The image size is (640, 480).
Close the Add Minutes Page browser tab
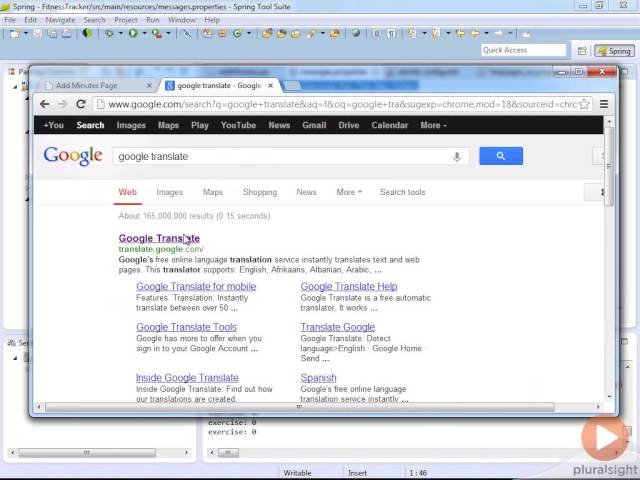(x=149, y=85)
